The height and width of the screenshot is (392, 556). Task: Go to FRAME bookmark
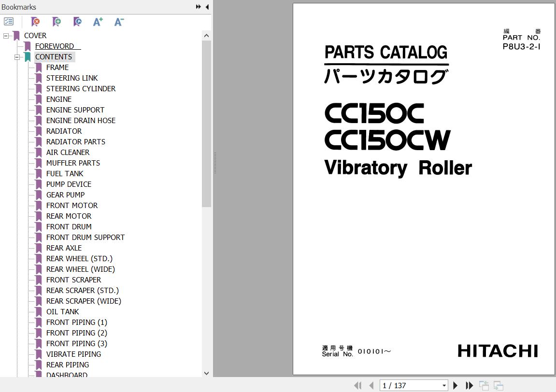tap(57, 67)
